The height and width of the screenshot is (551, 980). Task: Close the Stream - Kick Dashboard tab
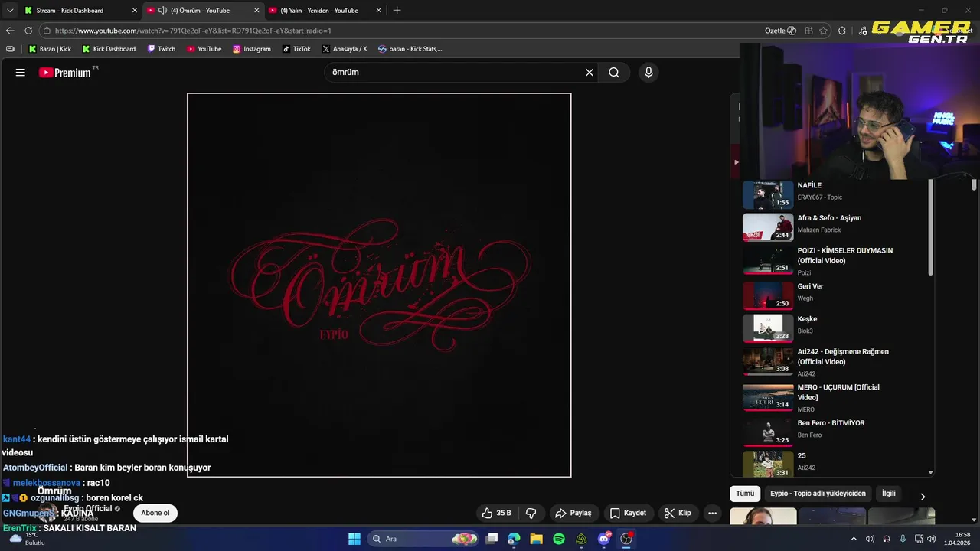(135, 11)
